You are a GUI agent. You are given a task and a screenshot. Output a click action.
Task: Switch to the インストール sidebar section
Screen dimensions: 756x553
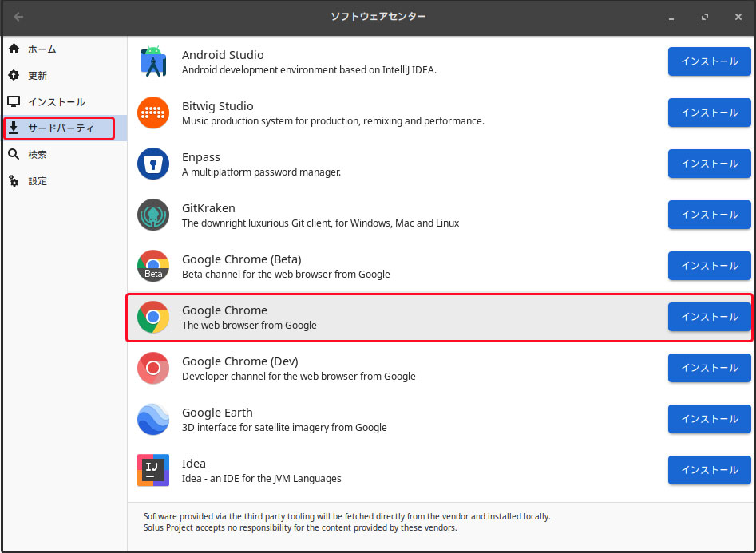(x=56, y=102)
